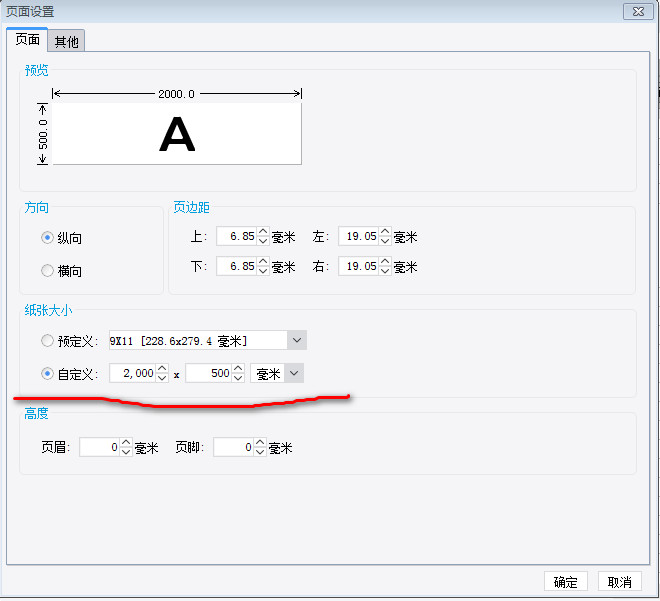The height and width of the screenshot is (601, 660).
Task: Increase custom height 500 value
Action: [x=238, y=368]
